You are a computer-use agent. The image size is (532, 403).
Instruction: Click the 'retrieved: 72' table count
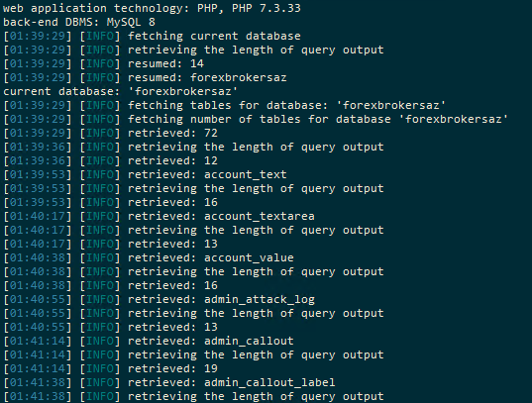(172, 133)
